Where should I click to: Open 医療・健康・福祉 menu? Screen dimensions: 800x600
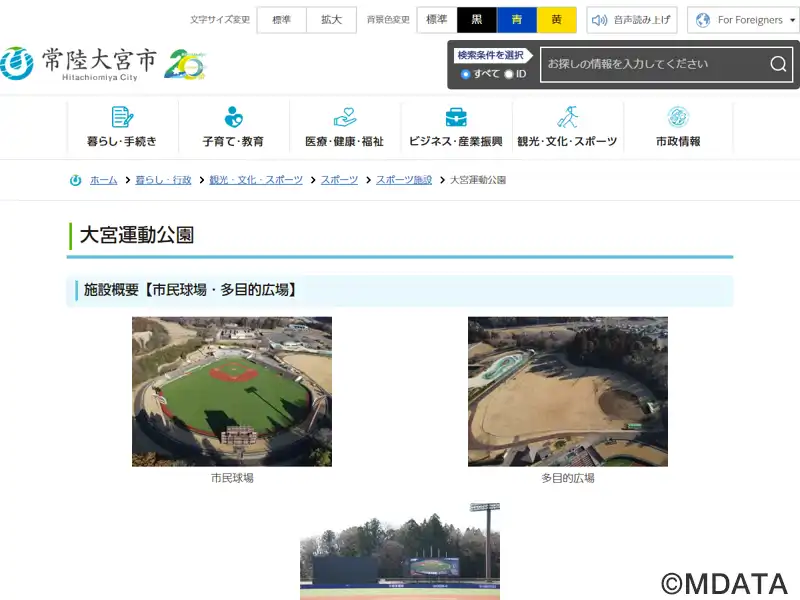click(345, 127)
